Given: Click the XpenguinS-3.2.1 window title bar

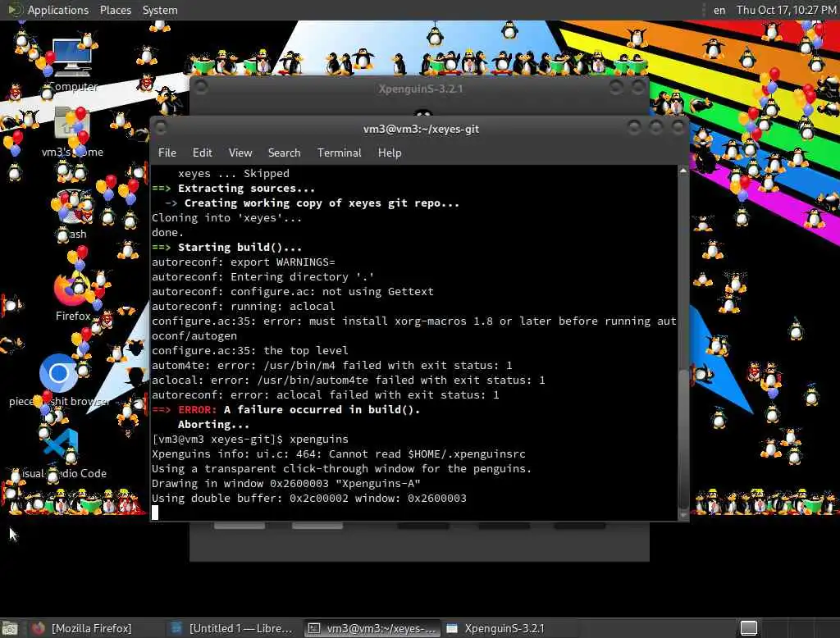Looking at the screenshot, I should [419, 89].
